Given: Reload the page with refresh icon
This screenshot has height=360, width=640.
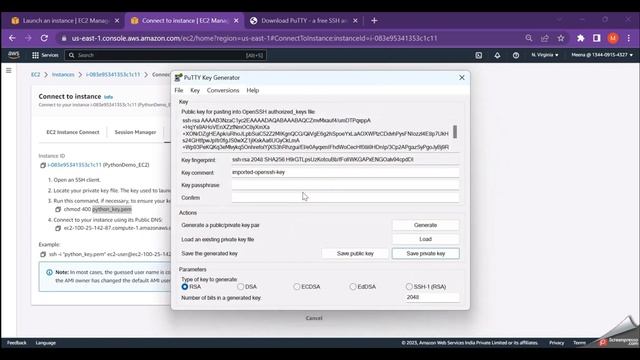Looking at the screenshot, I should (x=44, y=38).
